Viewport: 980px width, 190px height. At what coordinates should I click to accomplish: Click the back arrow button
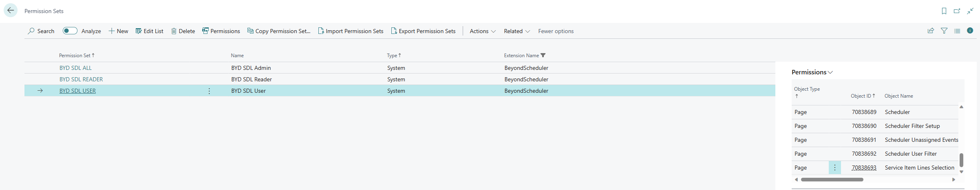[11, 11]
